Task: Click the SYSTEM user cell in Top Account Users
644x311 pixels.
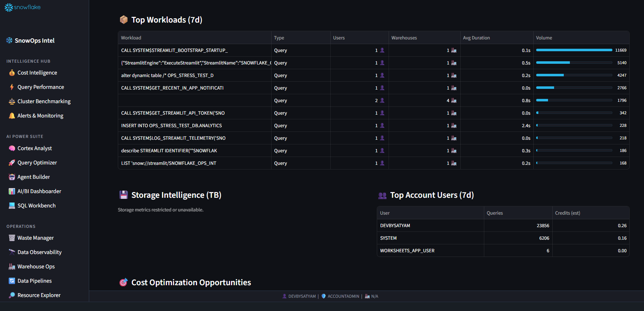Action: tap(431, 238)
